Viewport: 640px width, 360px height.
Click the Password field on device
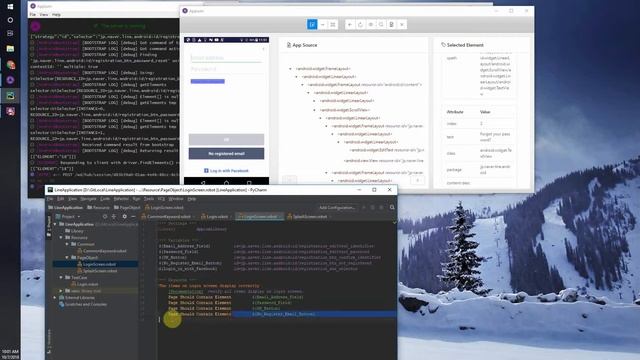[x=226, y=69]
